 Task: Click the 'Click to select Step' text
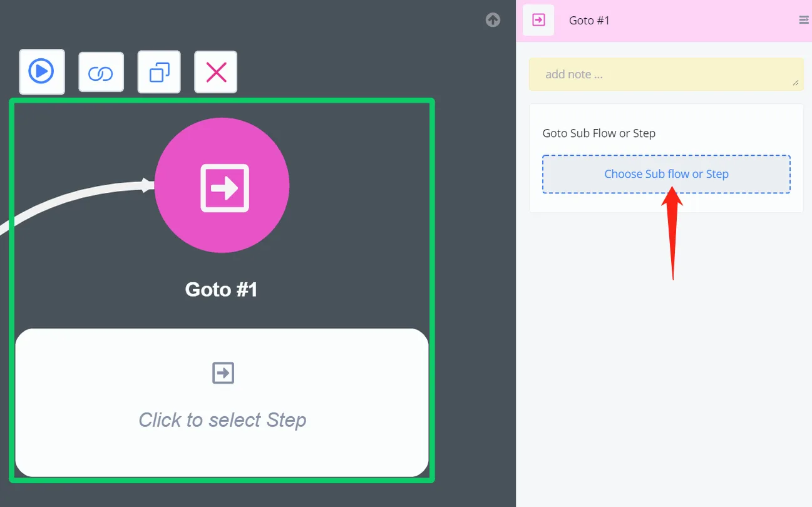[222, 419]
